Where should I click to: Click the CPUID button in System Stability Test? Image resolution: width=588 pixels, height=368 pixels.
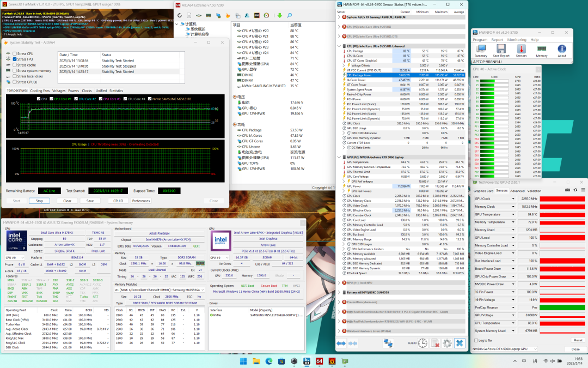(118, 201)
